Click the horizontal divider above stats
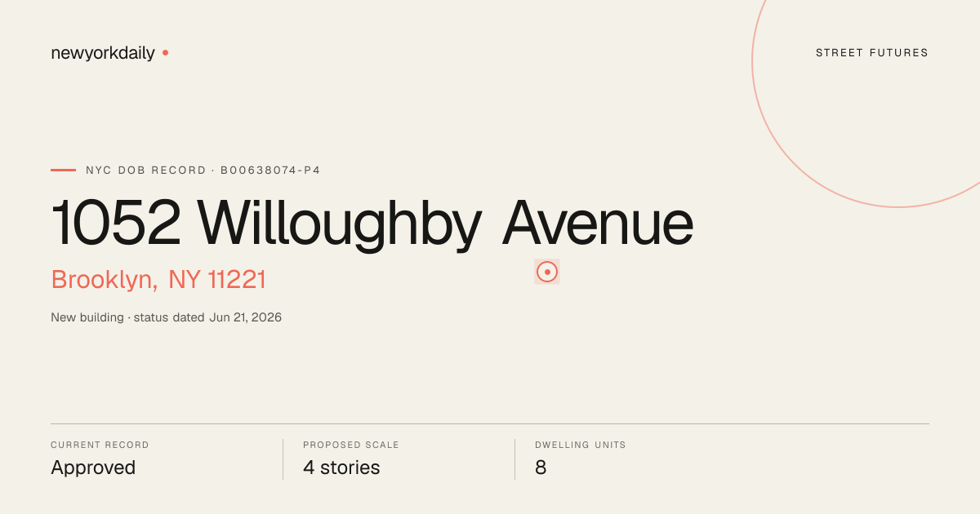 (490, 423)
